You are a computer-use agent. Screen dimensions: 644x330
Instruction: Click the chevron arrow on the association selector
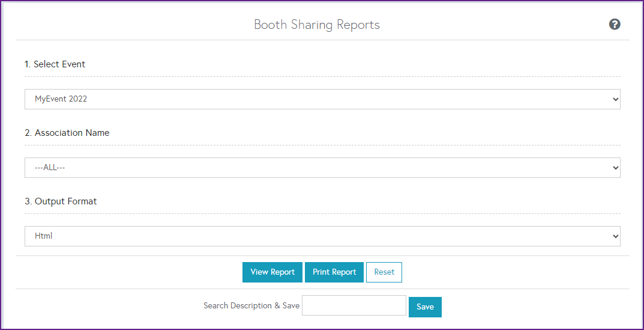click(x=615, y=168)
